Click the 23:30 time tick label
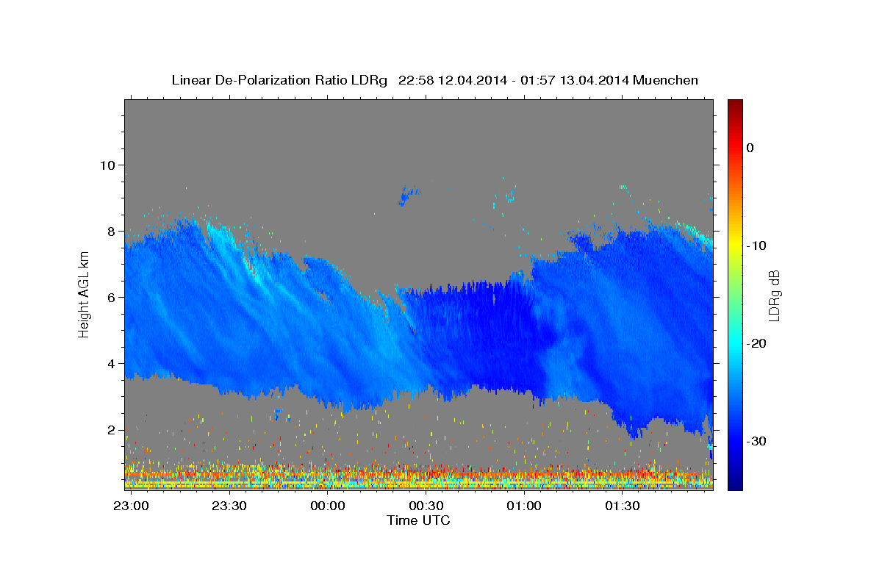 (229, 506)
